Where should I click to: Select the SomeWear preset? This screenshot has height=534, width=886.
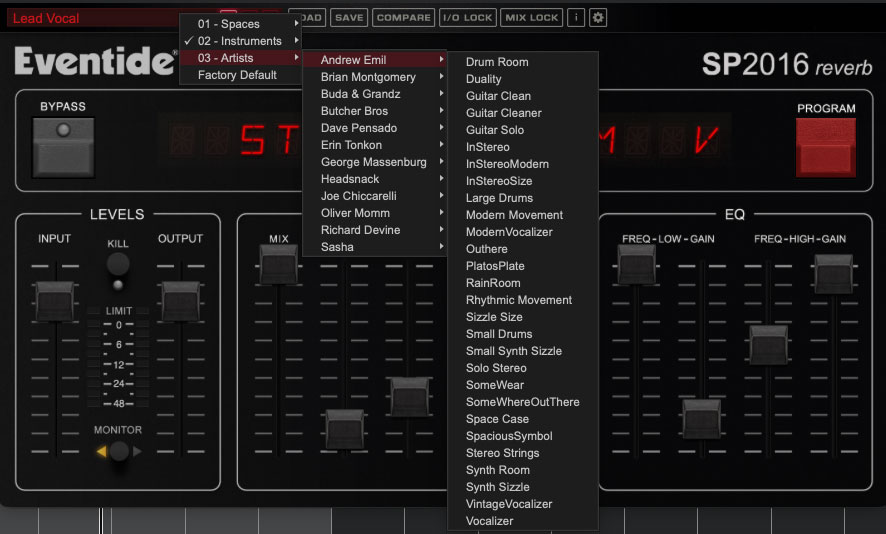(x=523, y=385)
